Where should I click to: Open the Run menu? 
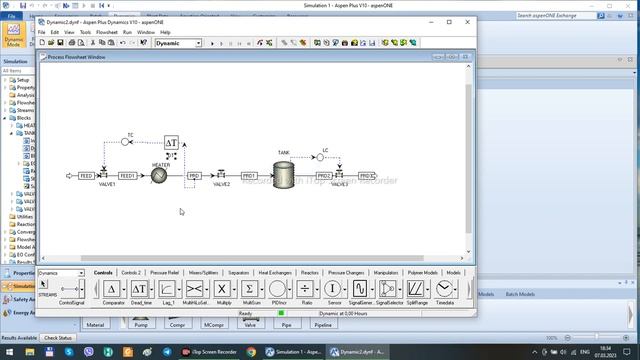(127, 32)
